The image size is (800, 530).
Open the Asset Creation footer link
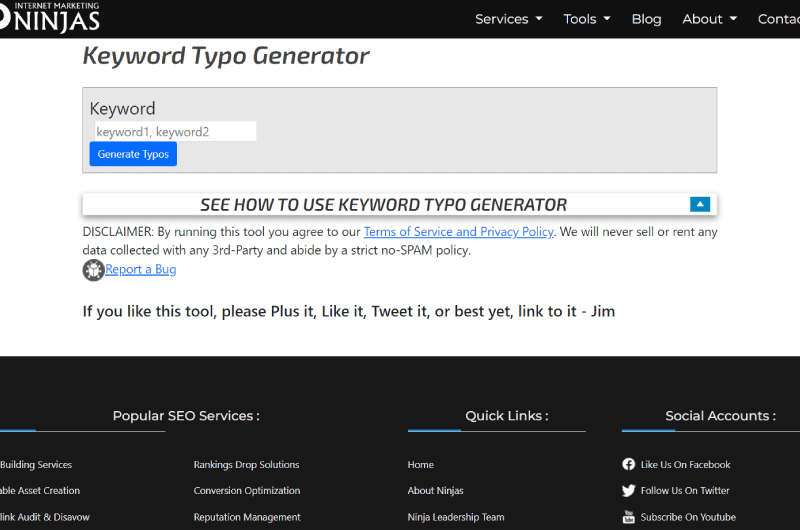(x=40, y=491)
